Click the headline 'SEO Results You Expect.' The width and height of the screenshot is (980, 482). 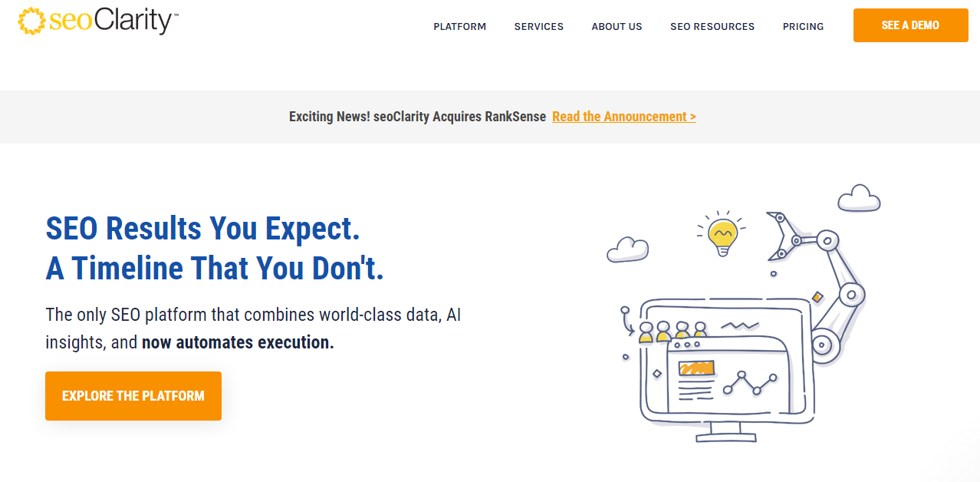(x=202, y=229)
